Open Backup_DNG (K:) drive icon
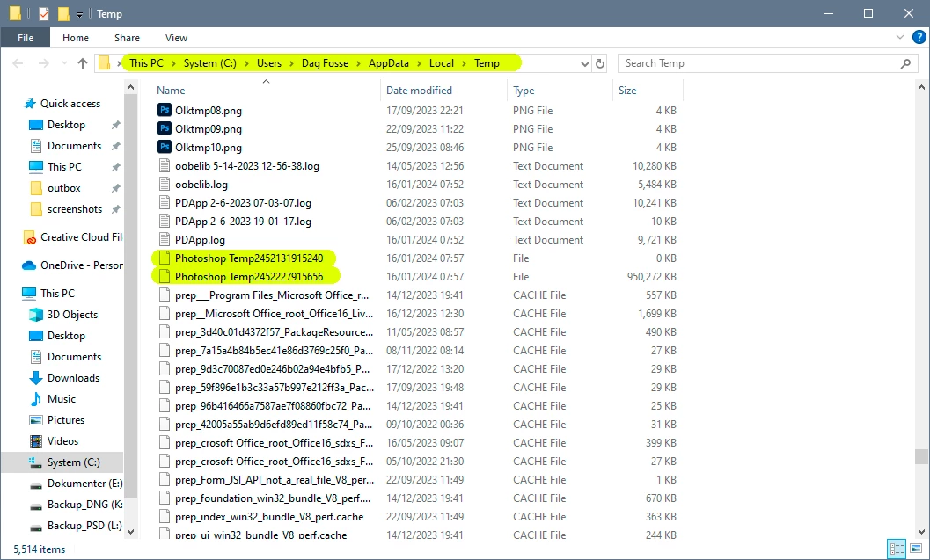Viewport: 930px width, 560px height. coord(36,506)
